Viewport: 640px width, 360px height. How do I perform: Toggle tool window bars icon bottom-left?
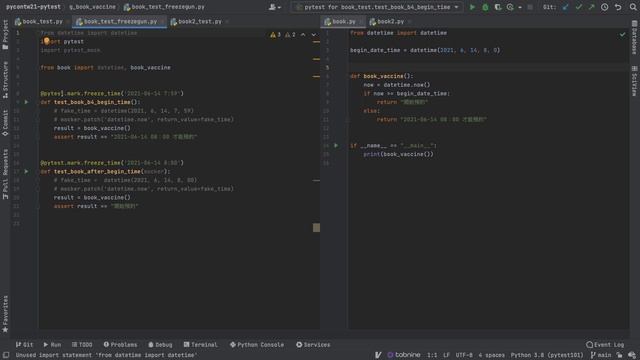click(x=6, y=355)
